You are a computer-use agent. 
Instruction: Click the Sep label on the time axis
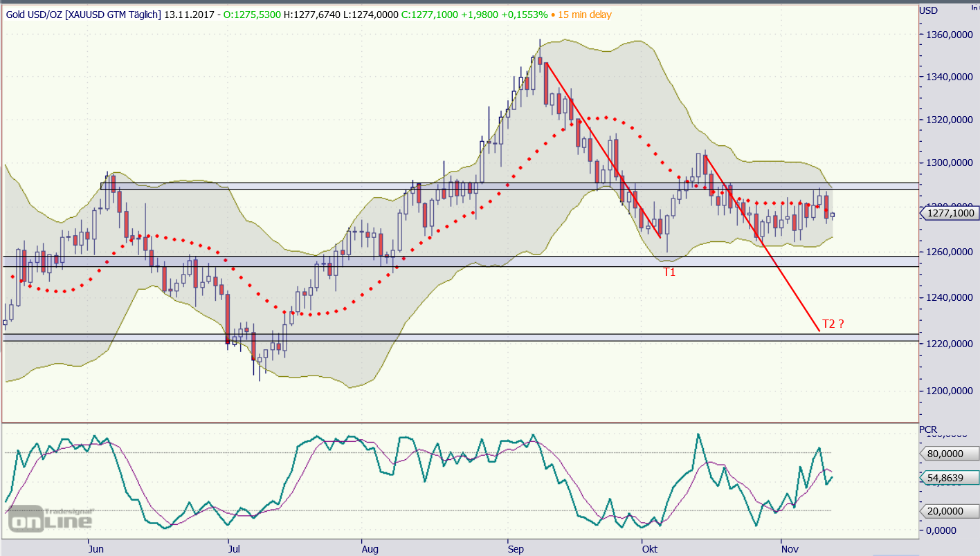516,549
